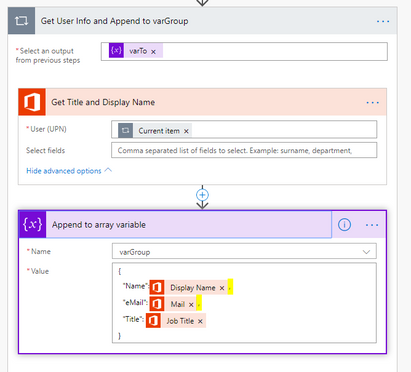Viewport: 411px width, 372px height.
Task: Open ellipsis menu for Get User Info loop
Action: pyautogui.click(x=383, y=21)
